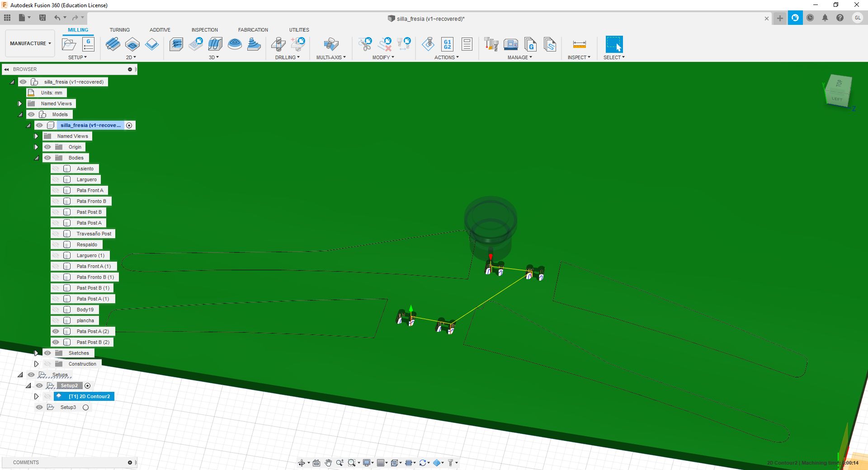Open the MANUFACTURE workspace dropdown
This screenshot has width=868, height=470.
30,43
